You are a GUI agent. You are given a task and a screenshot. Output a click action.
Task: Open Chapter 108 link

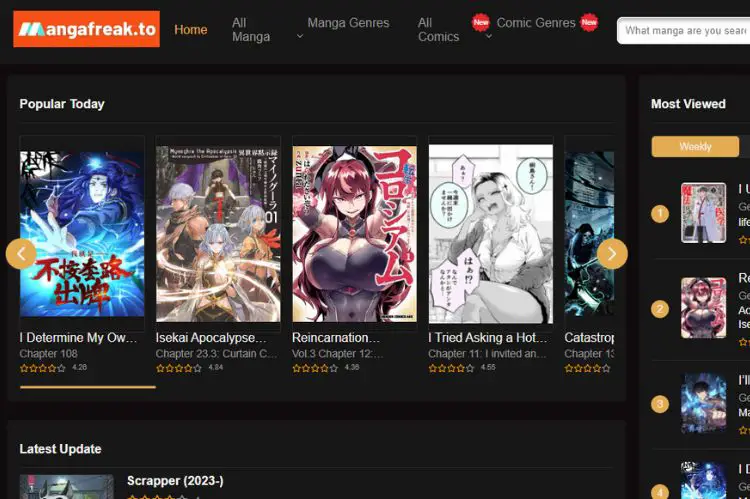[48, 354]
